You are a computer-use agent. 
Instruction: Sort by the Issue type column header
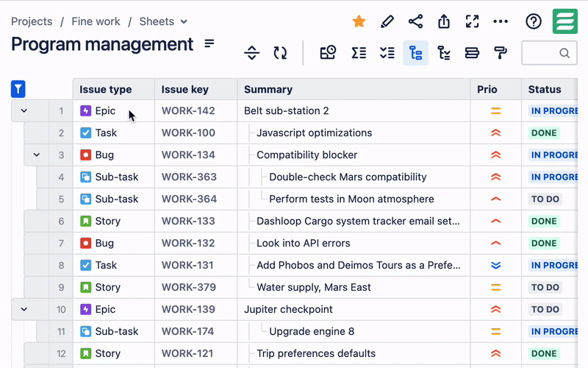[x=114, y=89]
